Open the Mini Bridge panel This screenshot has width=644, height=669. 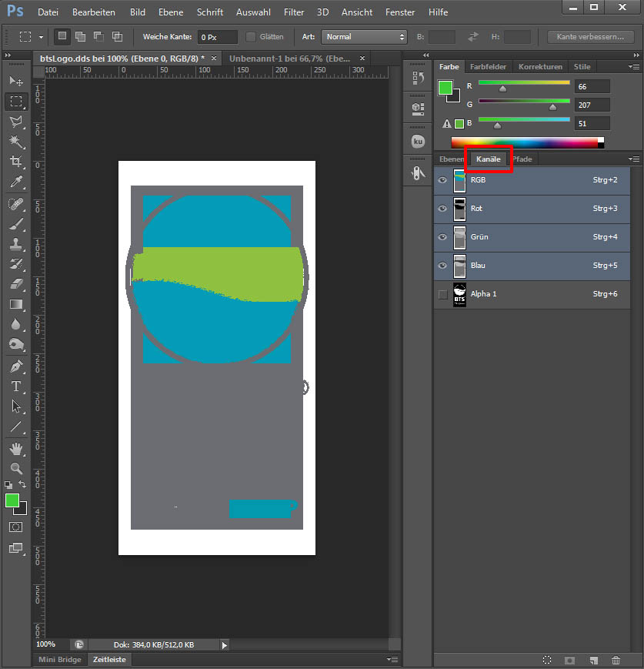click(60, 660)
